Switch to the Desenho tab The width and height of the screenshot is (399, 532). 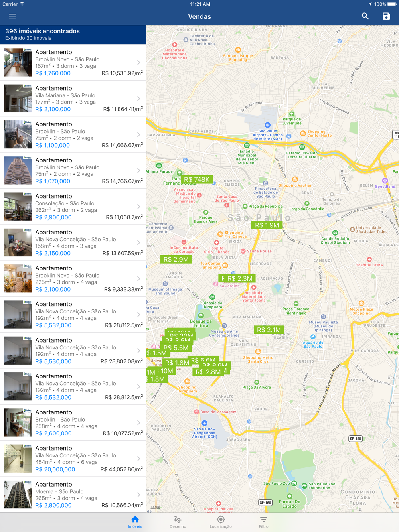pos(178,522)
